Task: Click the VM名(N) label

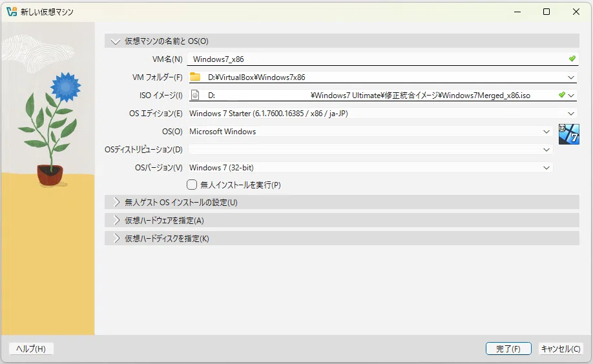Action: point(167,59)
